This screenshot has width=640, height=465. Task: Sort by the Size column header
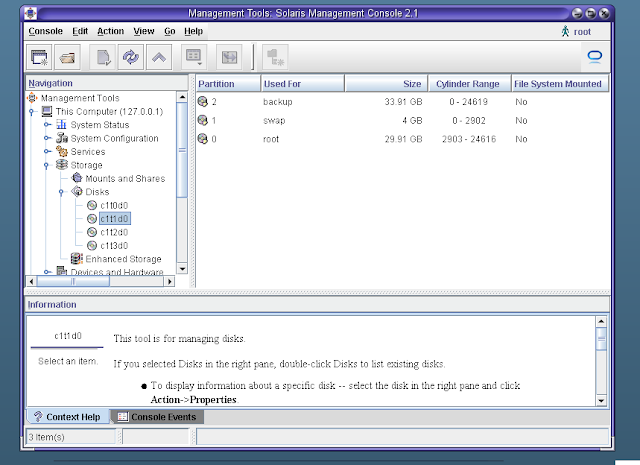coord(386,84)
